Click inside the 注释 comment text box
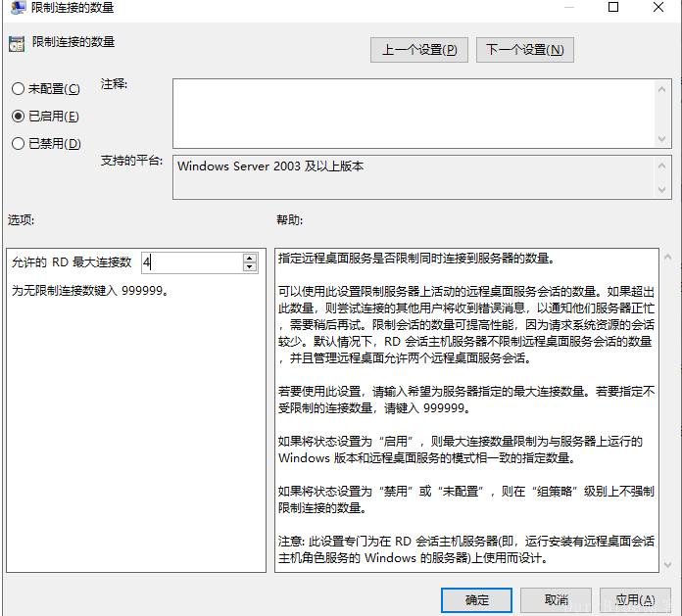This screenshot has height=616, width=682. [x=414, y=114]
